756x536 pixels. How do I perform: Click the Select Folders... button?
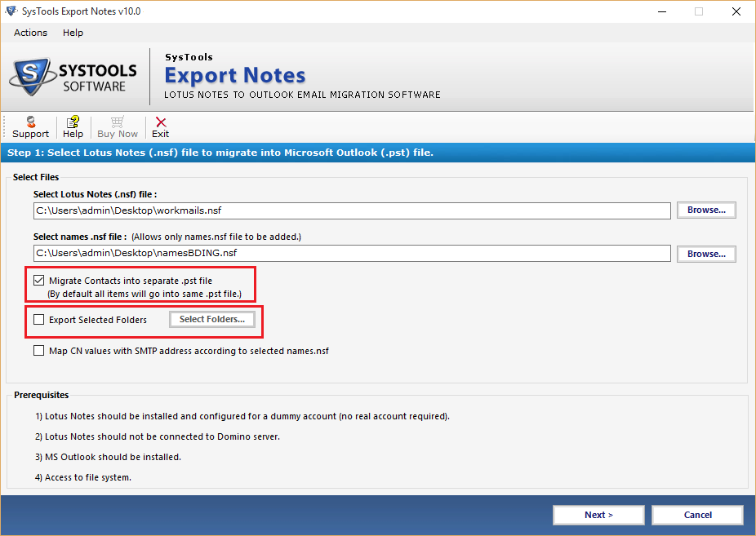click(x=212, y=319)
